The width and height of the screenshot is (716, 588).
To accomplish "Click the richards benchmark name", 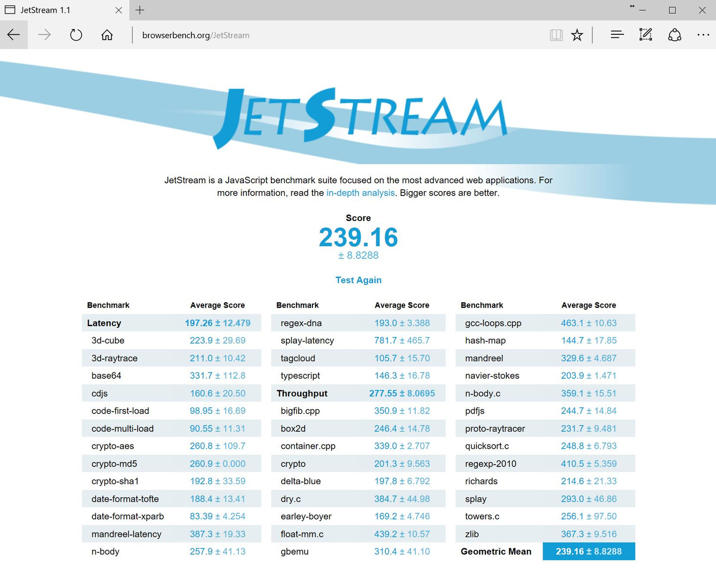I will pyautogui.click(x=481, y=481).
